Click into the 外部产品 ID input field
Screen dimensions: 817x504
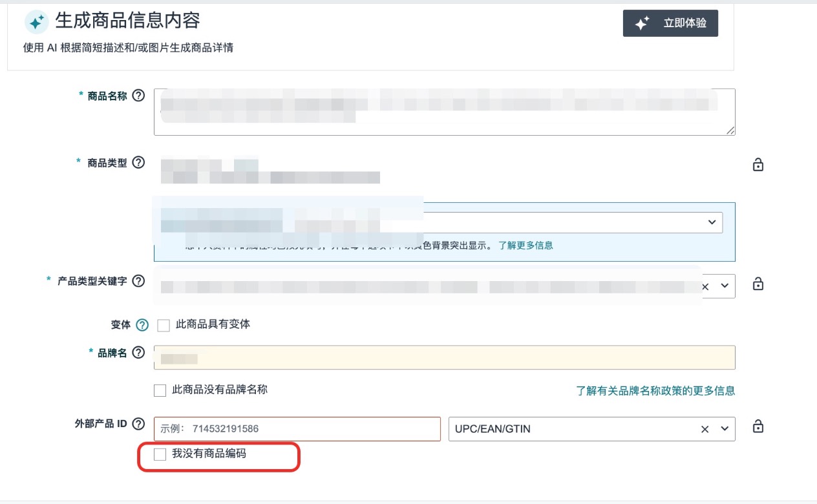pos(297,429)
